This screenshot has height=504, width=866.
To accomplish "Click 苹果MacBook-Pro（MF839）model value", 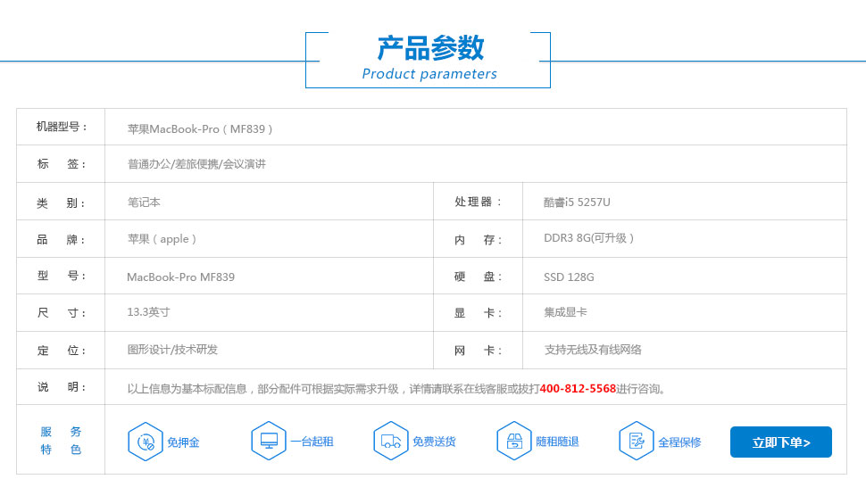I will pos(200,129).
